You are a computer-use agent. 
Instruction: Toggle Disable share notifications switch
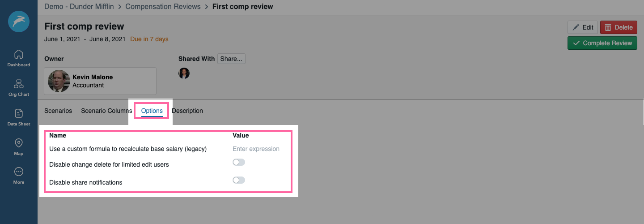239,180
